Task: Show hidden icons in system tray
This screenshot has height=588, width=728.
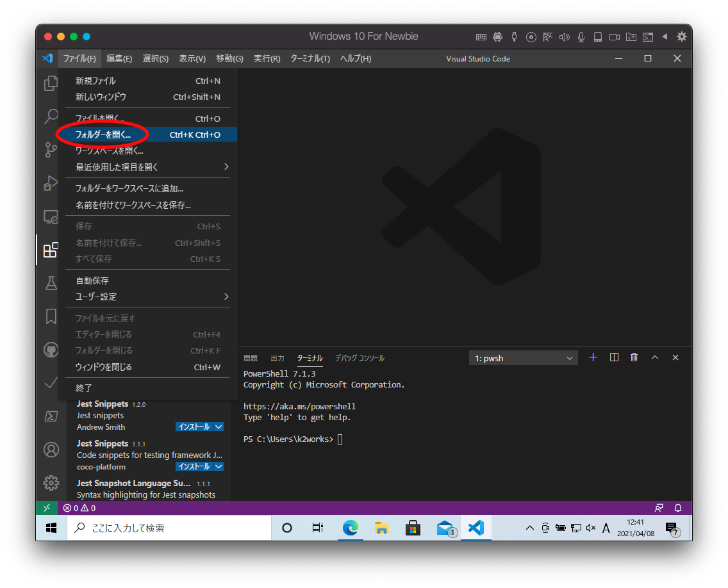Action: pos(530,528)
